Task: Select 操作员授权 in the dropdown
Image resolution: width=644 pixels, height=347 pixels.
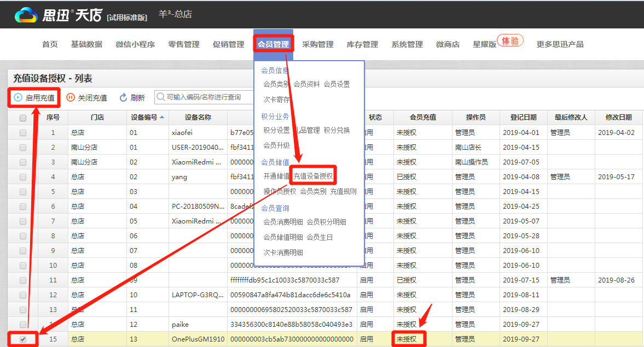Action: tap(280, 191)
